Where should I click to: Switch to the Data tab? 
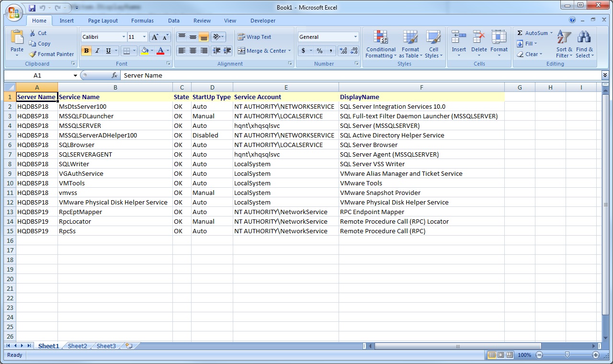[x=174, y=21]
